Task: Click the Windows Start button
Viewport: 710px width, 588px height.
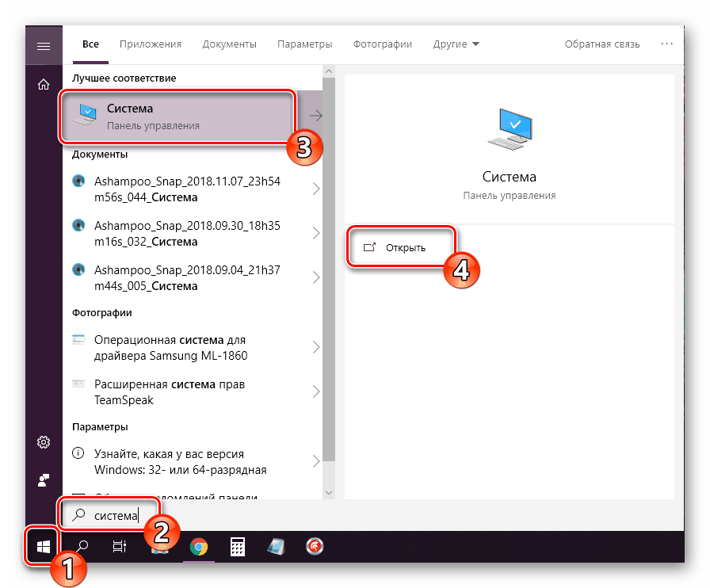Action: point(43,547)
